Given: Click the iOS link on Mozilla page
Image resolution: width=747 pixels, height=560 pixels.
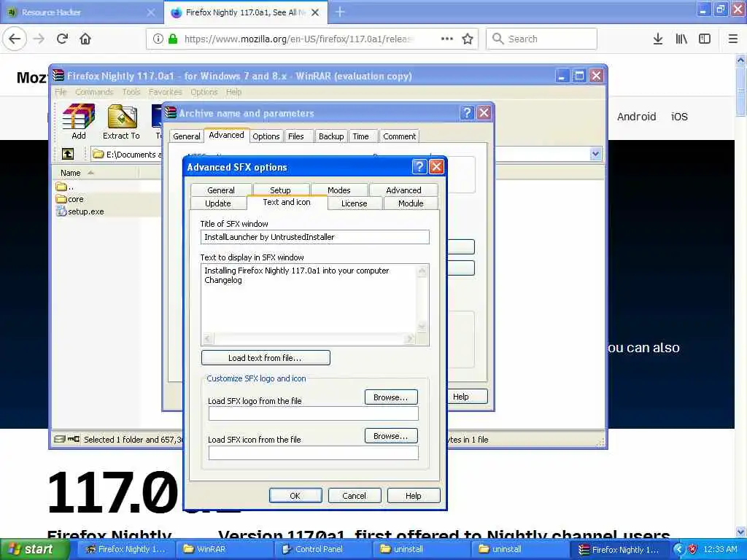Looking at the screenshot, I should point(679,117).
